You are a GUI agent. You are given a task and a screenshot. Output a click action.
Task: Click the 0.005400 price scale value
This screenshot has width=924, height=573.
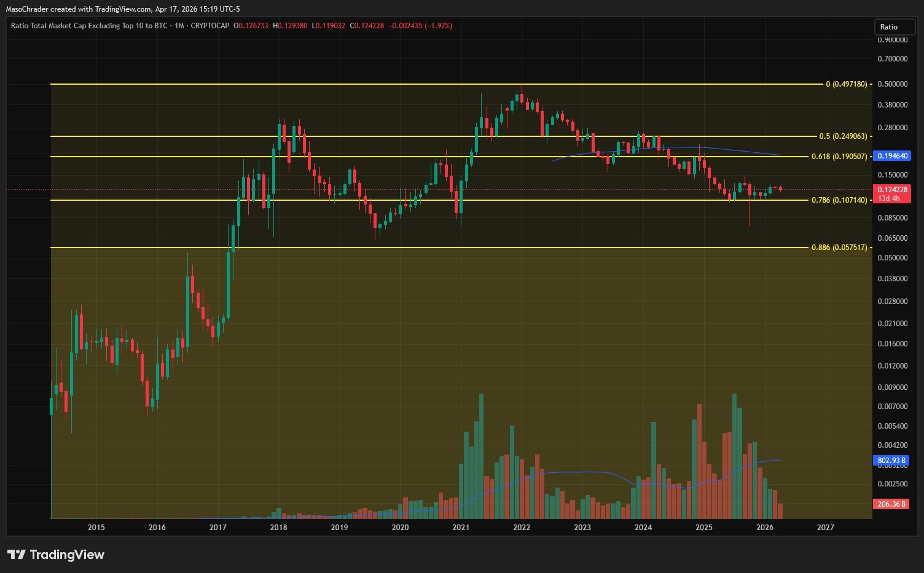click(x=893, y=426)
